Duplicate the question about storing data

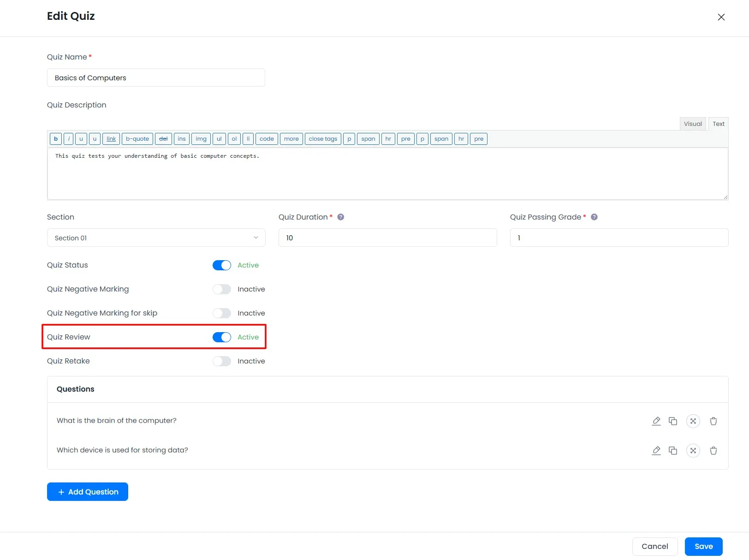pos(673,451)
